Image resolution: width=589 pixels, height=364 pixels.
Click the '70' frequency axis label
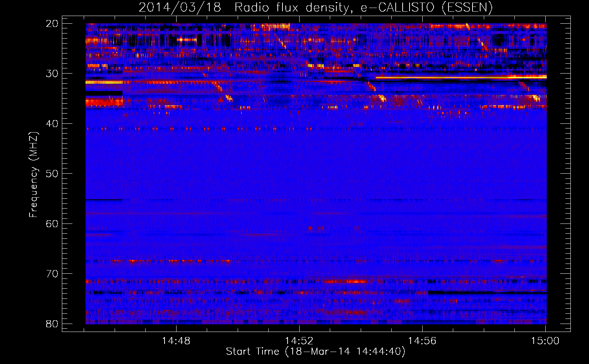click(x=52, y=274)
